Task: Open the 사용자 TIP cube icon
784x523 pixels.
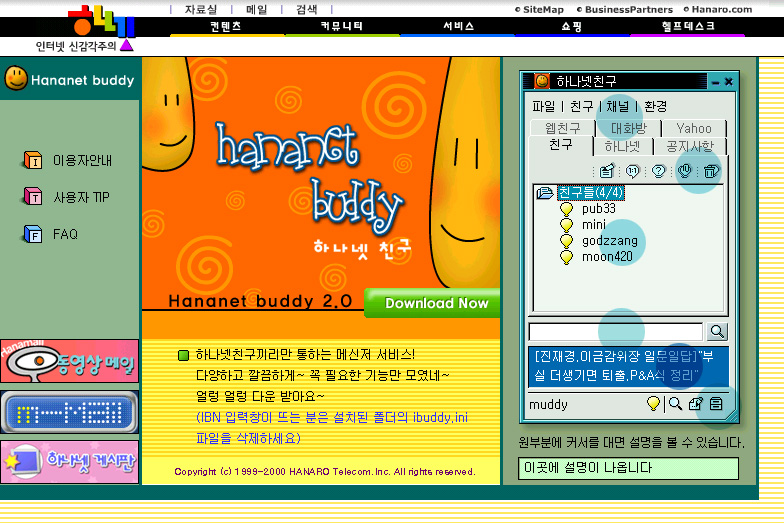Action: [x=33, y=196]
